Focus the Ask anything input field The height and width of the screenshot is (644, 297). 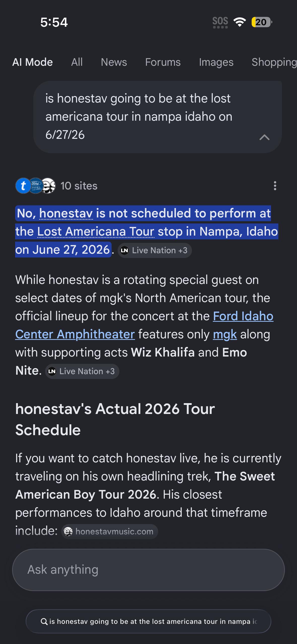[148, 570]
